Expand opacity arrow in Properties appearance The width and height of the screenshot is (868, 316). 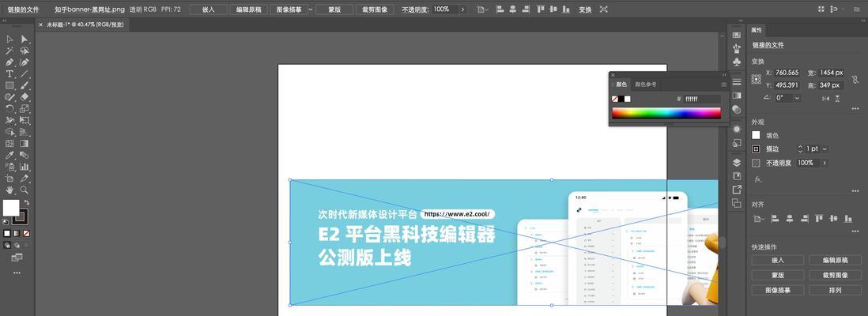point(825,163)
